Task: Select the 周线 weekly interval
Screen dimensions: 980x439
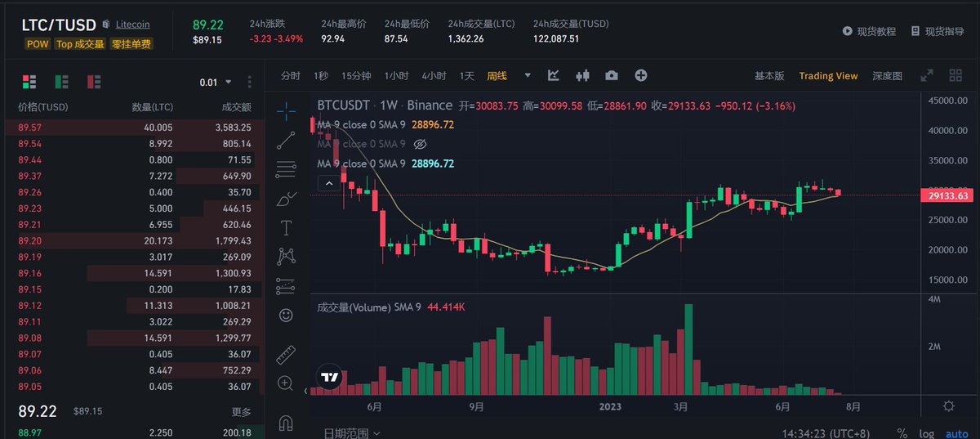Action: tap(497, 76)
